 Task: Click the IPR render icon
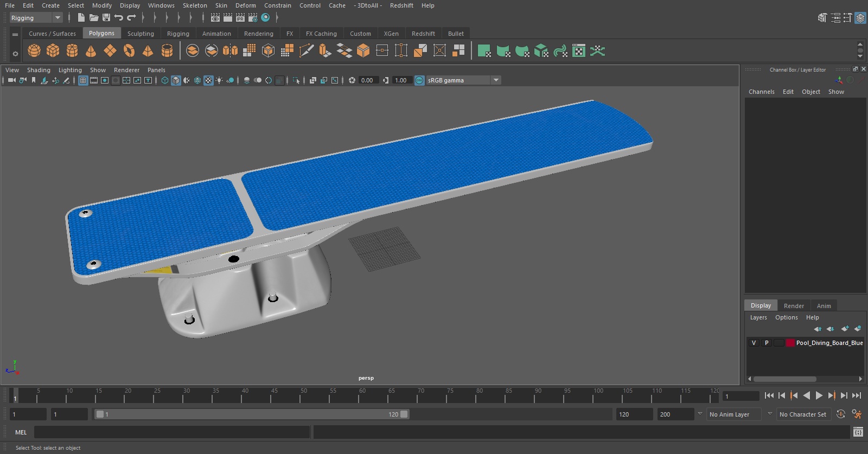coord(240,18)
